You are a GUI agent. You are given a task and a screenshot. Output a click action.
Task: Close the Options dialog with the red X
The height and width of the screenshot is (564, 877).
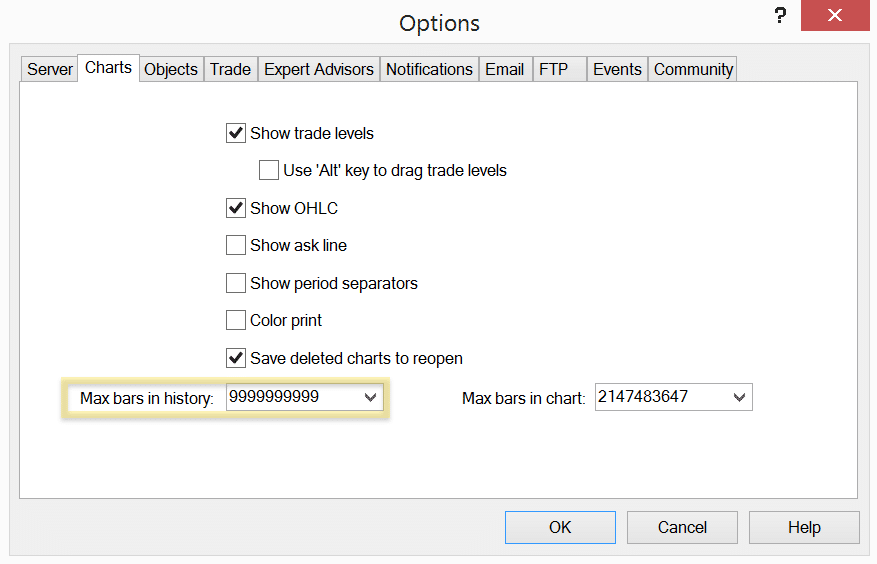click(834, 16)
